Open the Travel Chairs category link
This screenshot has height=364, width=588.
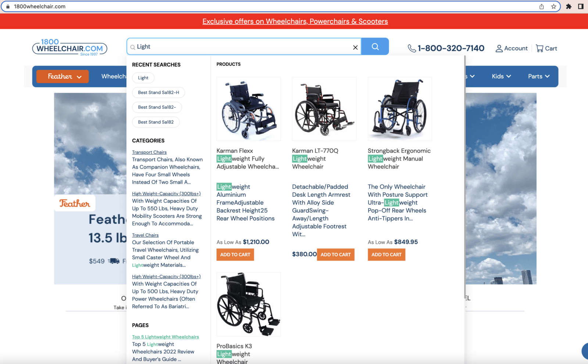pos(145,235)
